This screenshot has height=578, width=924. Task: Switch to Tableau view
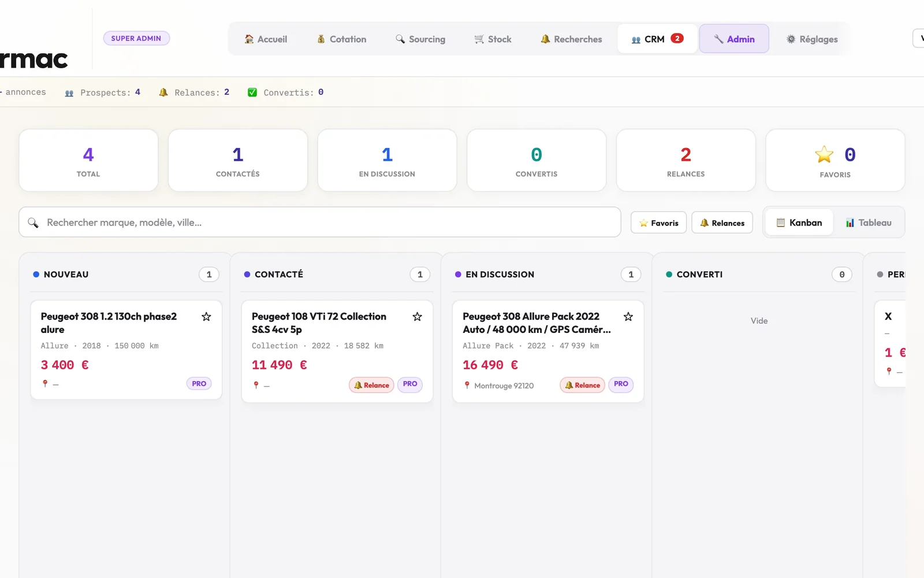click(x=869, y=223)
